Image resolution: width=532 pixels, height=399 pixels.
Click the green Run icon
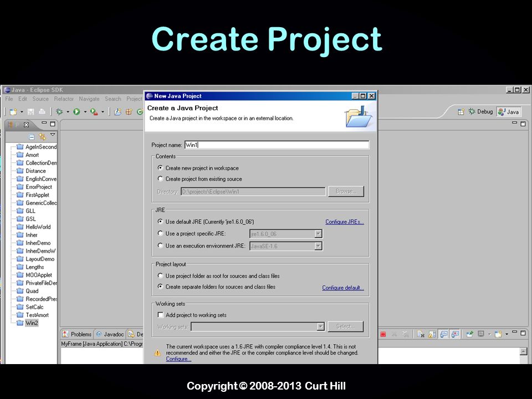point(76,111)
